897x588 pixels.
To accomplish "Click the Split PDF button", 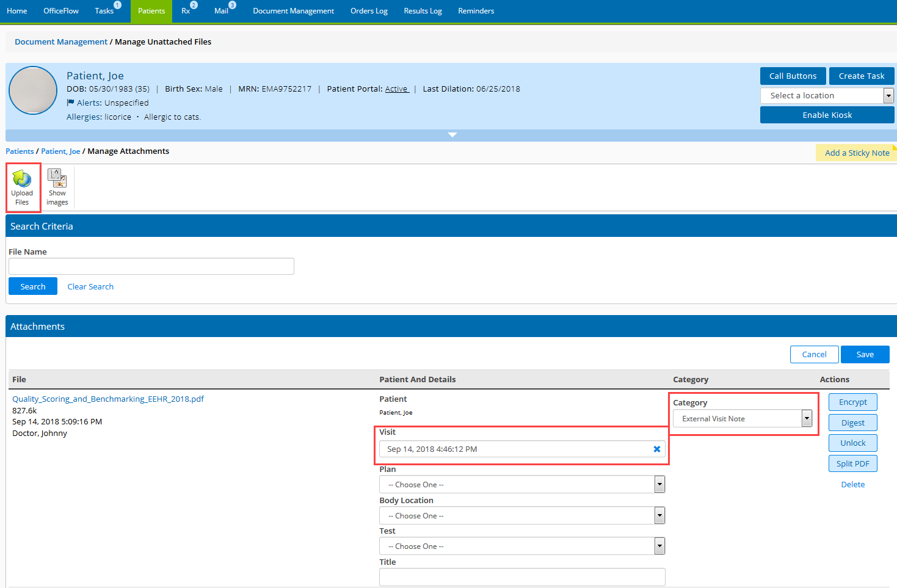I will (x=852, y=464).
